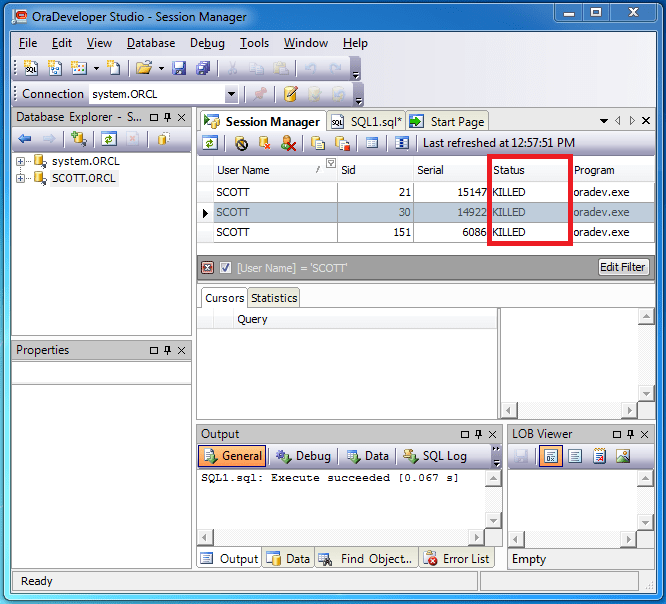Image resolution: width=666 pixels, height=604 pixels.
Task: Open the Tools menu
Action: [254, 43]
